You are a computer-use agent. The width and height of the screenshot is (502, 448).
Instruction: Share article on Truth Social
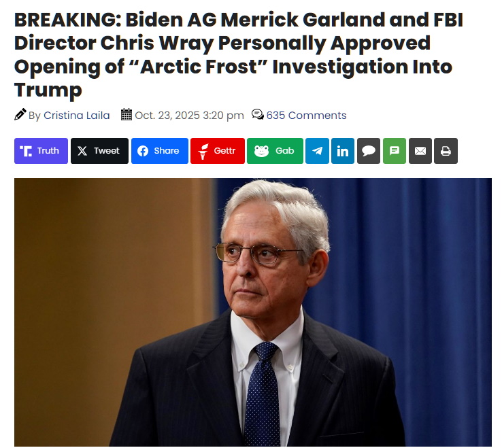[x=41, y=151]
